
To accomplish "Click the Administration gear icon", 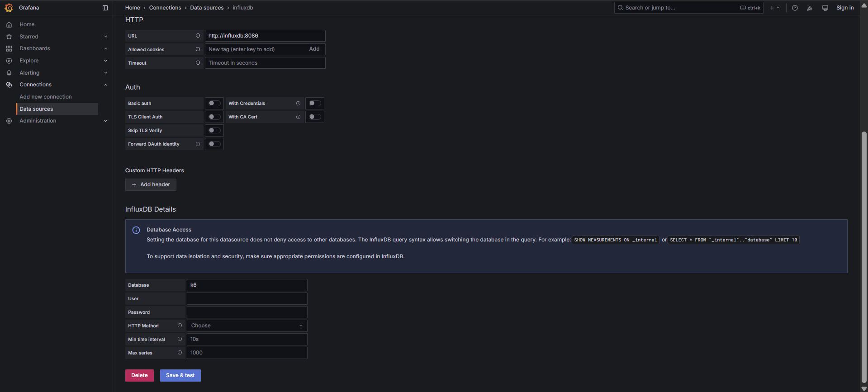I will 9,121.
